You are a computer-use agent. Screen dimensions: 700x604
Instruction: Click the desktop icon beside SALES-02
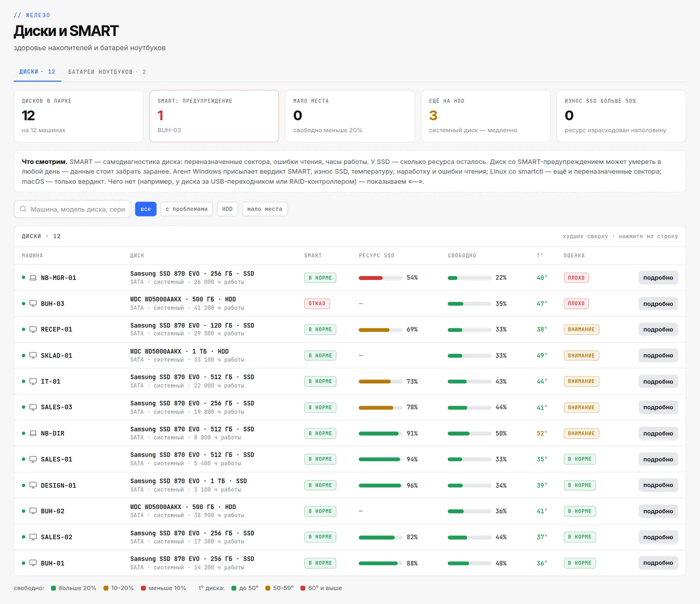click(x=33, y=537)
